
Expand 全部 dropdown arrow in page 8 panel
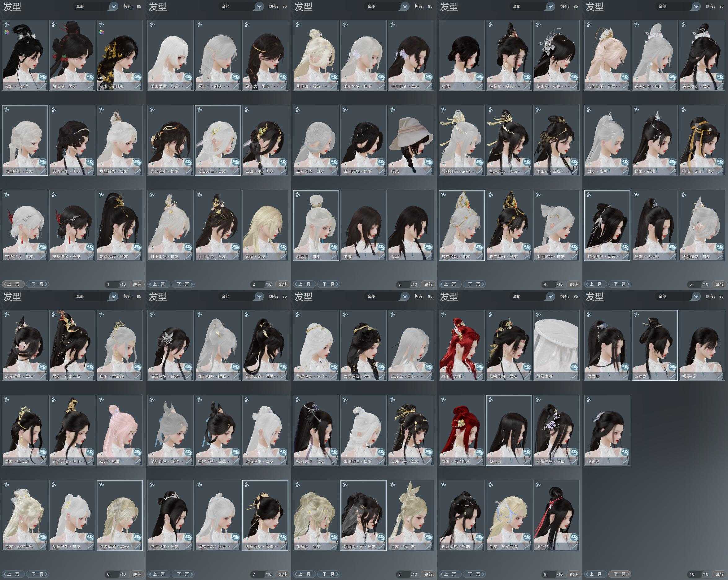click(405, 296)
